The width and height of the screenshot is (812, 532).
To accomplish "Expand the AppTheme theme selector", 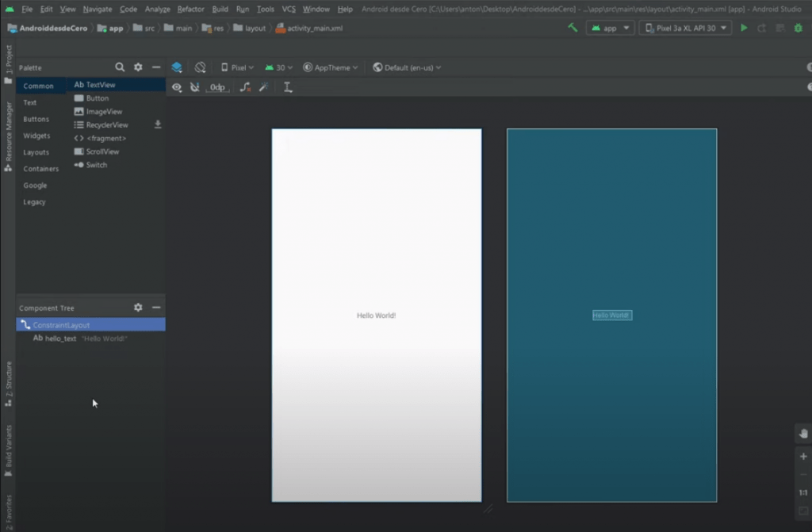I will click(x=331, y=67).
